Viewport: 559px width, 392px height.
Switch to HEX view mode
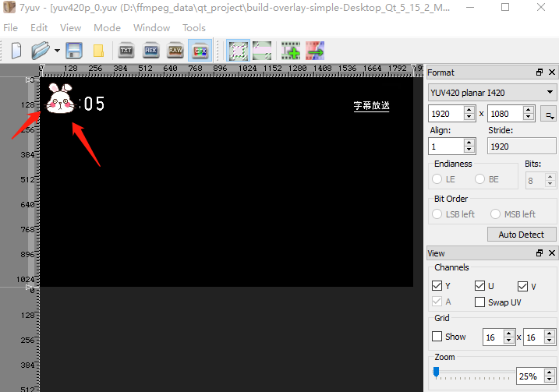(x=150, y=51)
